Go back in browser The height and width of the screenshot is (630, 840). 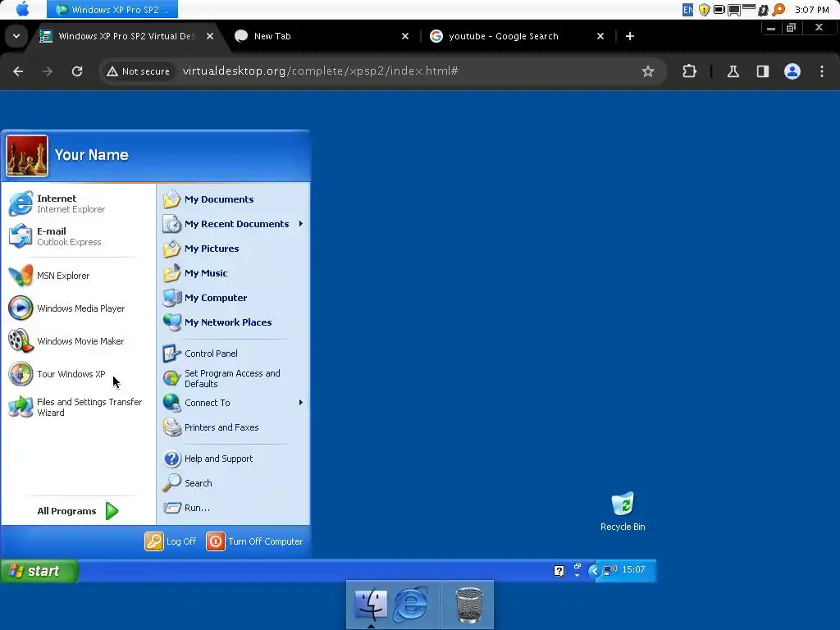point(18,71)
